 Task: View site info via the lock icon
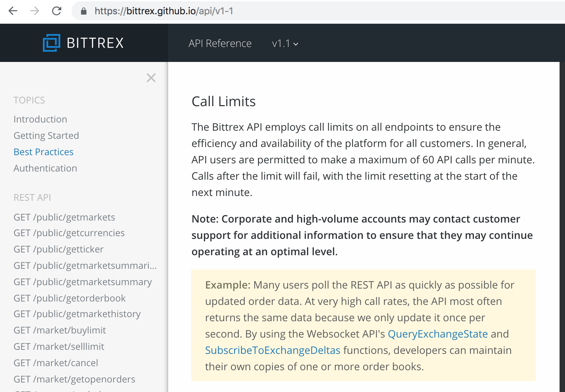84,11
